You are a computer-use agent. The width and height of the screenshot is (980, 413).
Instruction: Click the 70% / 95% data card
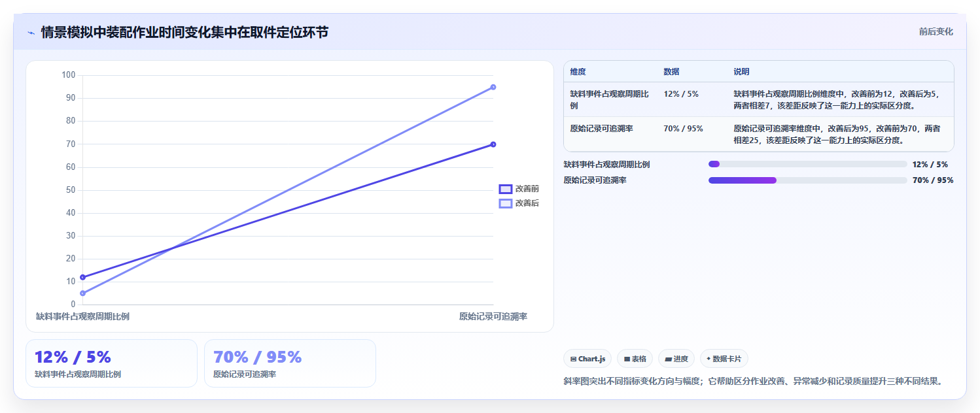[290, 363]
